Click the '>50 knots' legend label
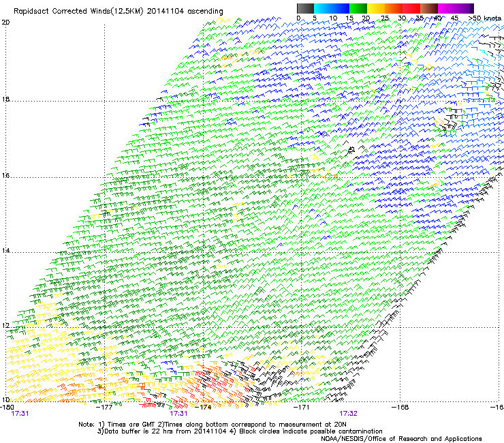The height and width of the screenshot is (443, 504). tap(485, 18)
